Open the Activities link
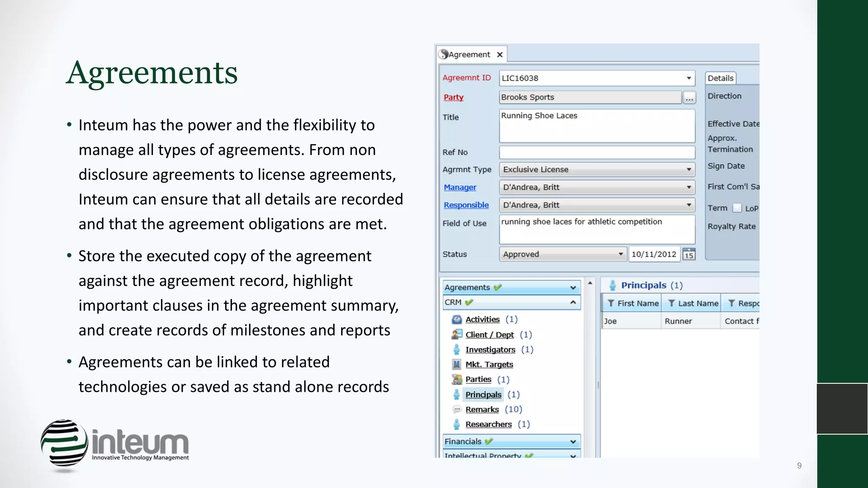The image size is (868, 488). [482, 319]
